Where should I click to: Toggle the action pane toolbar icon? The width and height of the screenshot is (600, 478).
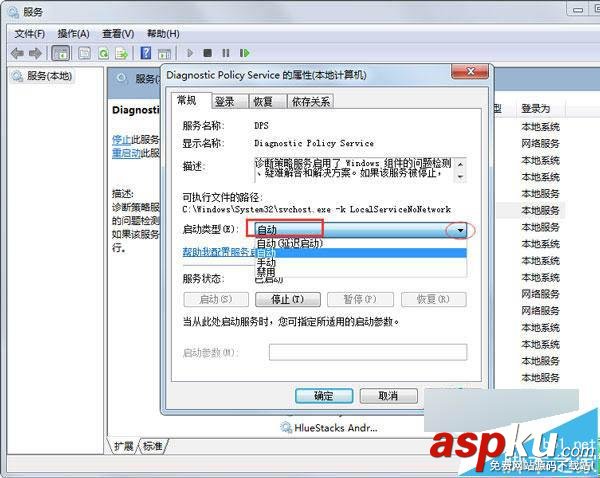pyautogui.click(x=164, y=54)
